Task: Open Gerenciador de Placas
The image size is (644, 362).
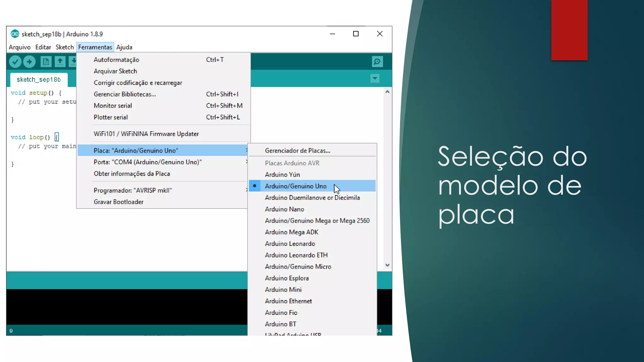Action: point(297,151)
